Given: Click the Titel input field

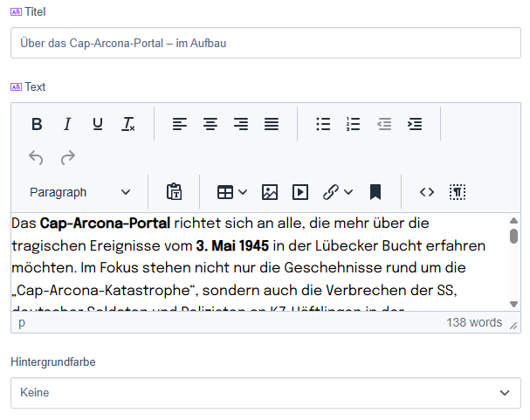Looking at the screenshot, I should (265, 43).
